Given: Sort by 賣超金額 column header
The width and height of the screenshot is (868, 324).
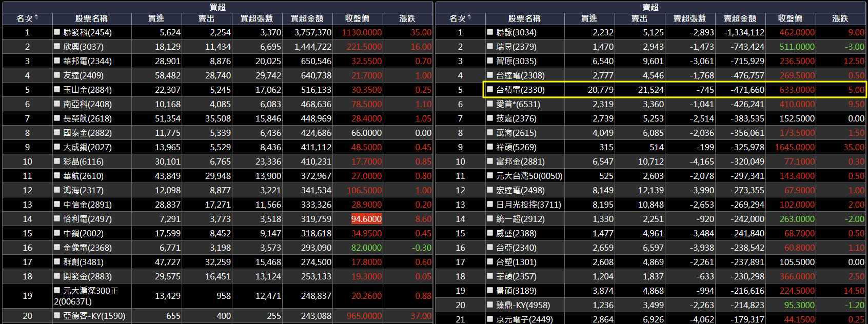Looking at the screenshot, I should [740, 18].
